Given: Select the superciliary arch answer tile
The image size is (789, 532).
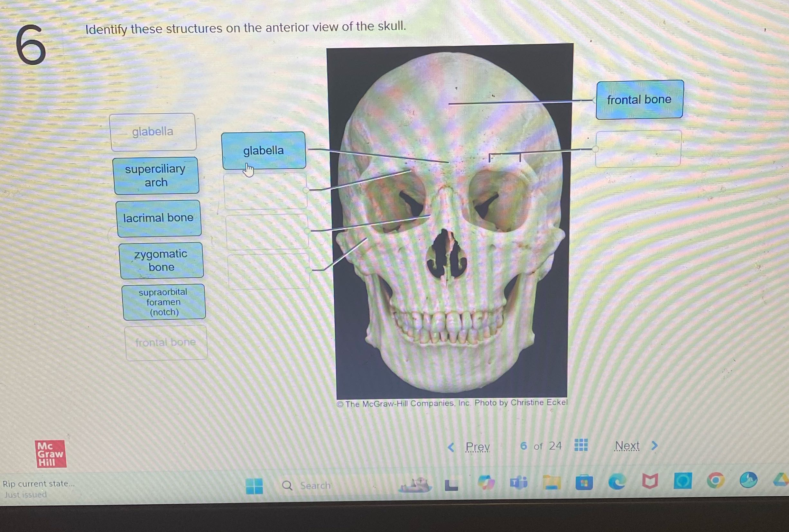Looking at the screenshot, I should pos(157,176).
